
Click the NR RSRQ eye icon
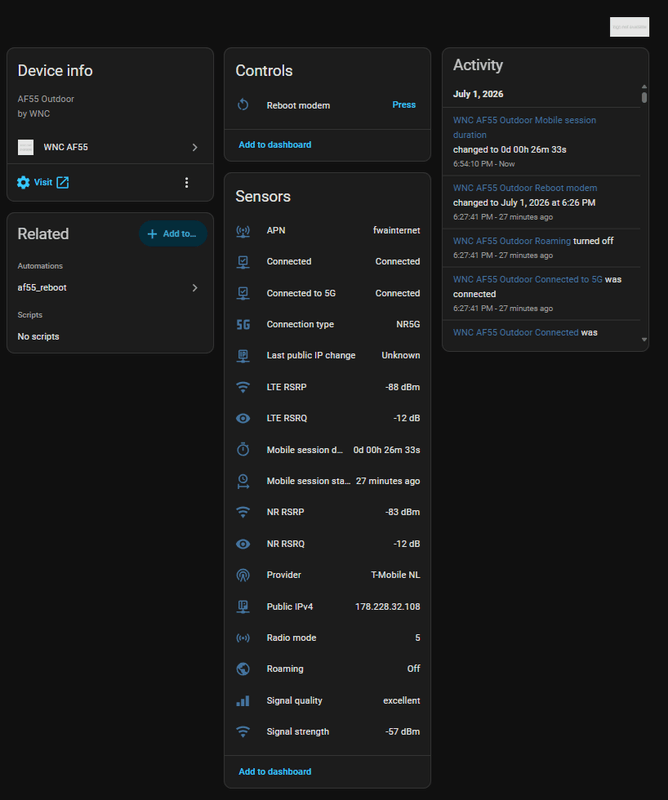tap(243, 544)
